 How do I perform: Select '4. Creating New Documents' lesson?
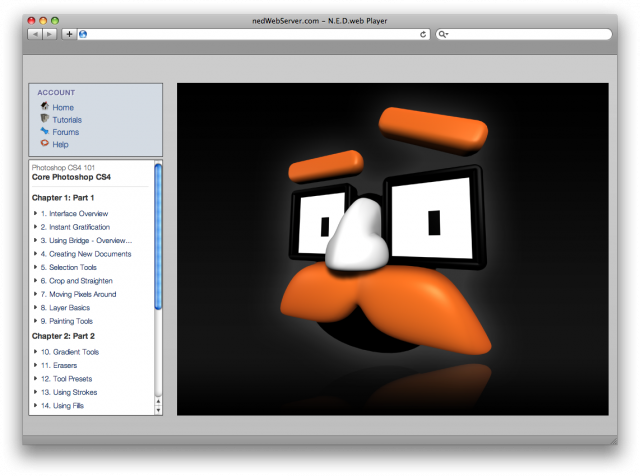click(x=86, y=254)
